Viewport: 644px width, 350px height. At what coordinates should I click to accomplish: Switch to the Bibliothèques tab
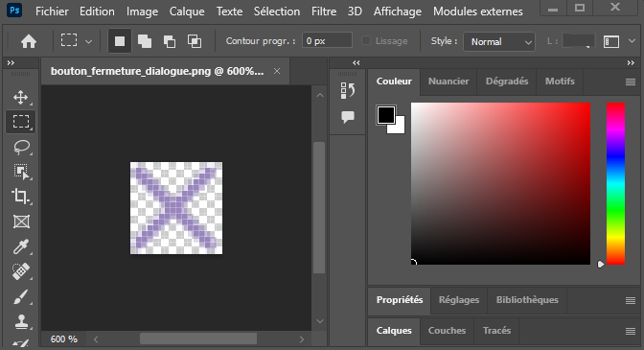point(527,300)
